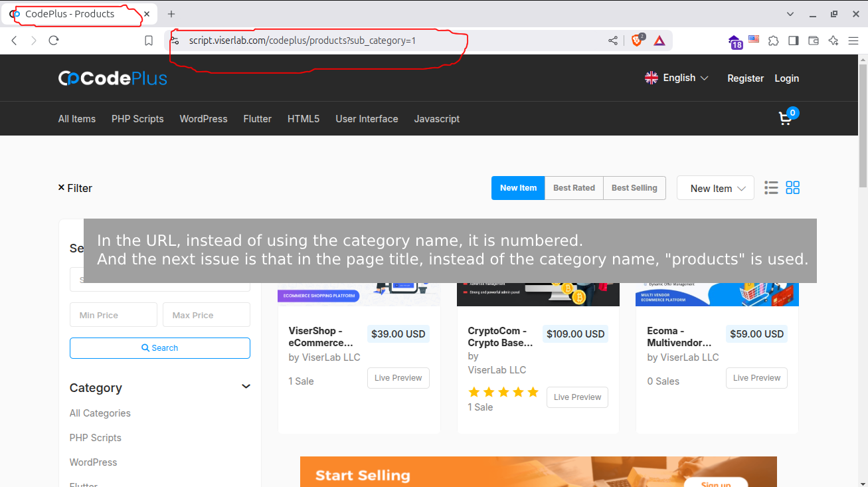Screen dimensions: 868x487
Task: Open the extension with badge 18
Action: [x=735, y=42]
